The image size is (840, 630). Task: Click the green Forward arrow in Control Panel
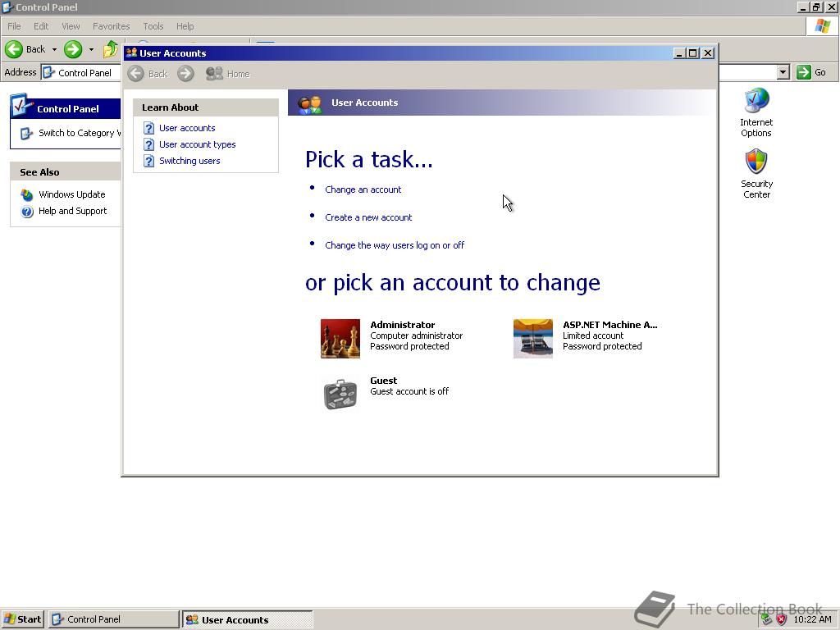[x=73, y=49]
